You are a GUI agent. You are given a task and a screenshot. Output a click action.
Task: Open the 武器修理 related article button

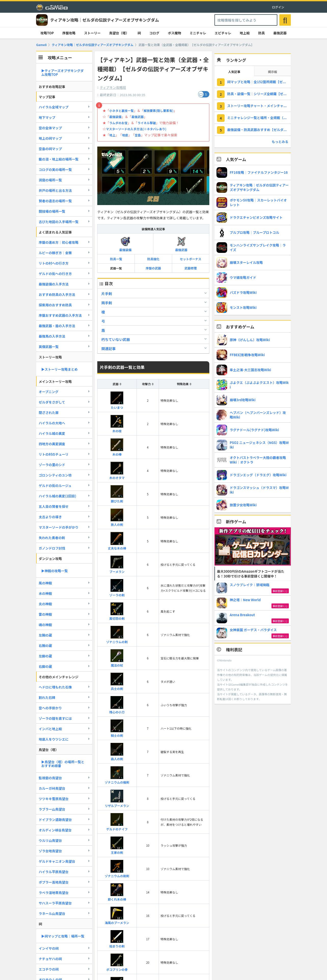(190, 268)
